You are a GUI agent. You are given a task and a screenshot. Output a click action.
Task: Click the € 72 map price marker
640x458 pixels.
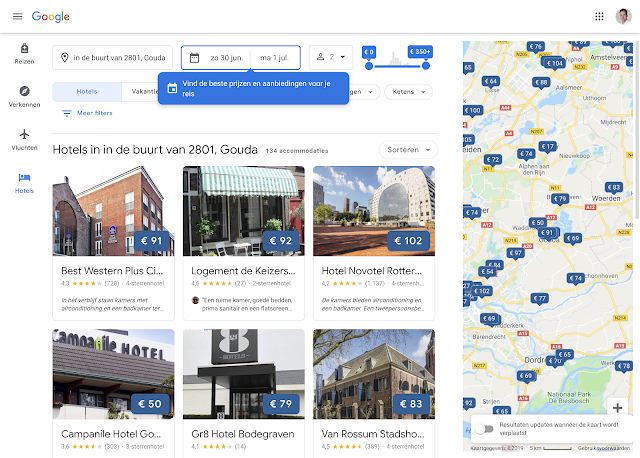click(x=493, y=160)
